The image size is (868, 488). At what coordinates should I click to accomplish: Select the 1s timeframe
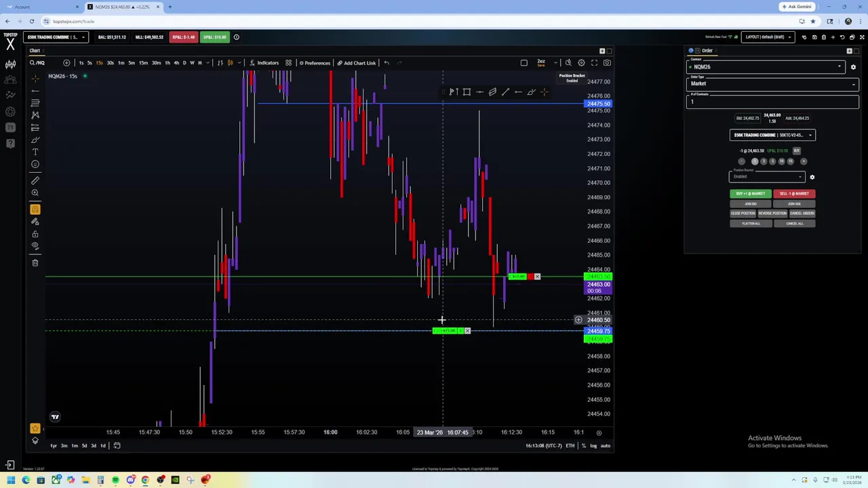(81, 63)
